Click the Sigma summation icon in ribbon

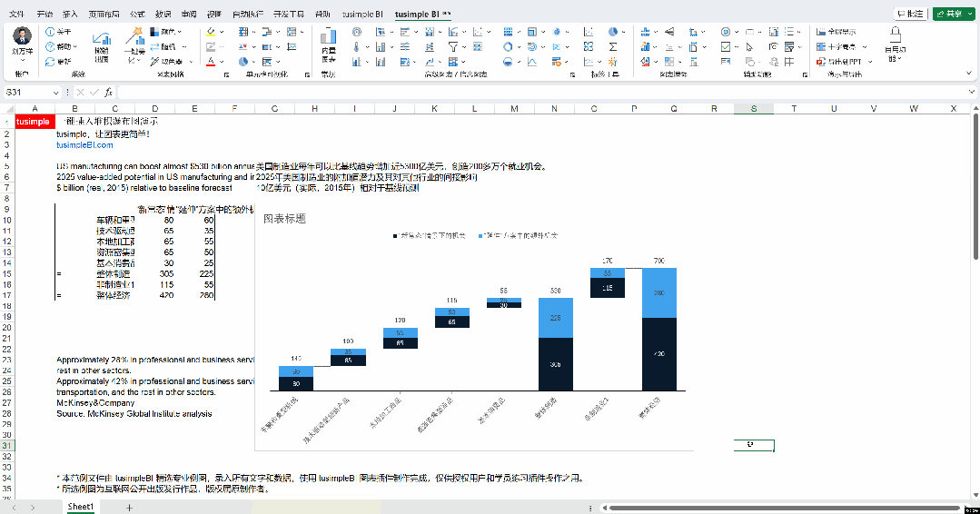point(613,46)
